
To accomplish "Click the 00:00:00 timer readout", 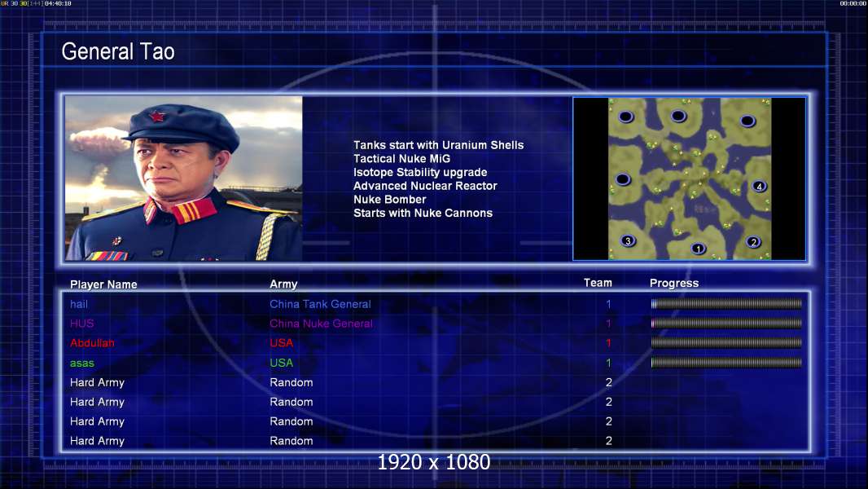I will (x=853, y=3).
